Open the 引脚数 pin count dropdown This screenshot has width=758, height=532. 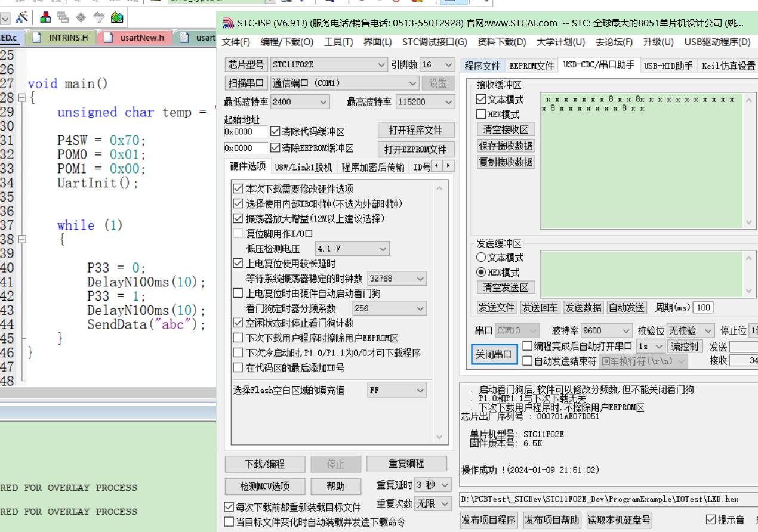click(437, 64)
